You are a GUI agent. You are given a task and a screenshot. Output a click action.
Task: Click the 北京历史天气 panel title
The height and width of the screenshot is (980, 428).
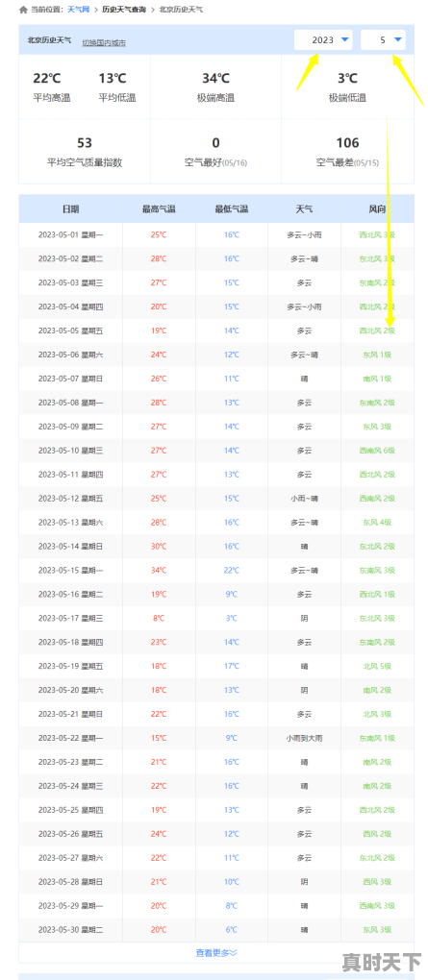49,40
